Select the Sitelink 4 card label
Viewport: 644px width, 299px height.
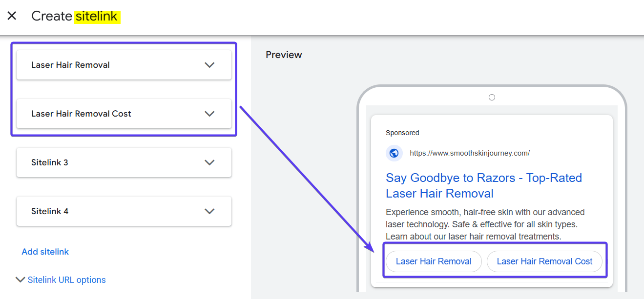pos(50,211)
